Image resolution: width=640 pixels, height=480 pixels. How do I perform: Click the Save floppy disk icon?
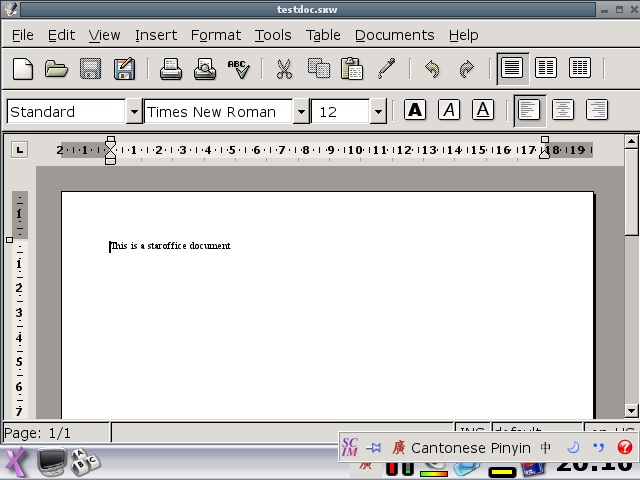[x=90, y=69]
